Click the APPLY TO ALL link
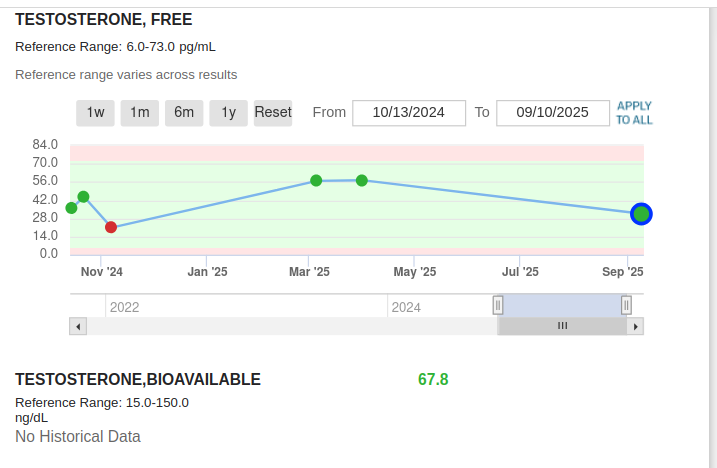The width and height of the screenshot is (717, 468). pos(634,113)
